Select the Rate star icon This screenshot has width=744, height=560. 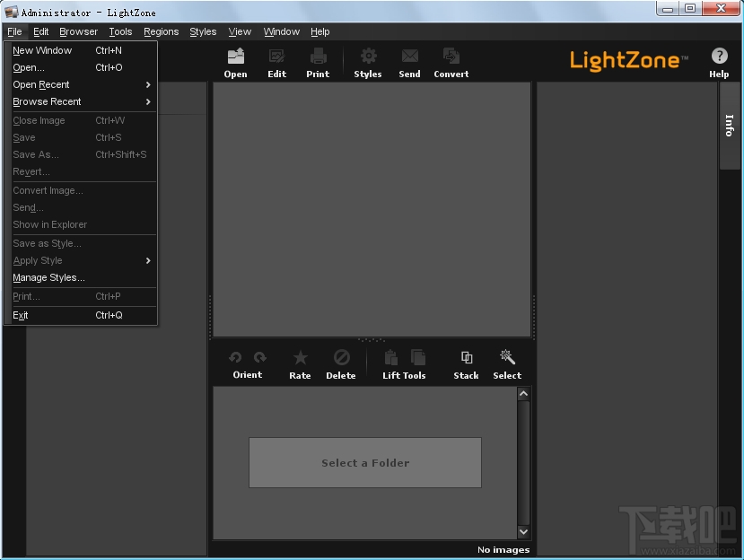pos(300,356)
